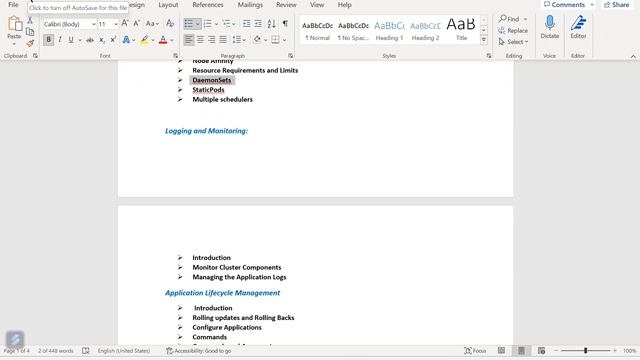Screen dimensions: 640x360
Task: Click the Copy icon
Action: pyautogui.click(x=30, y=32)
